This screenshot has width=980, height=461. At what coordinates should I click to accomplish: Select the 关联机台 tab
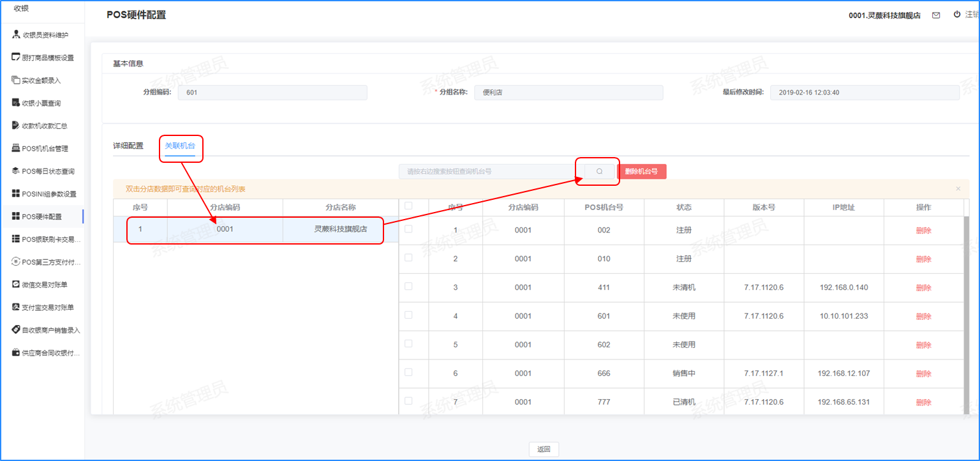(x=180, y=146)
